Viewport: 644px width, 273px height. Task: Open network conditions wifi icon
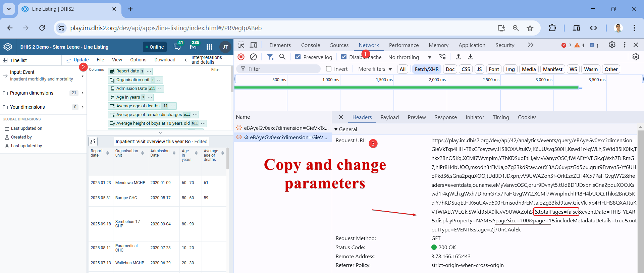442,57
